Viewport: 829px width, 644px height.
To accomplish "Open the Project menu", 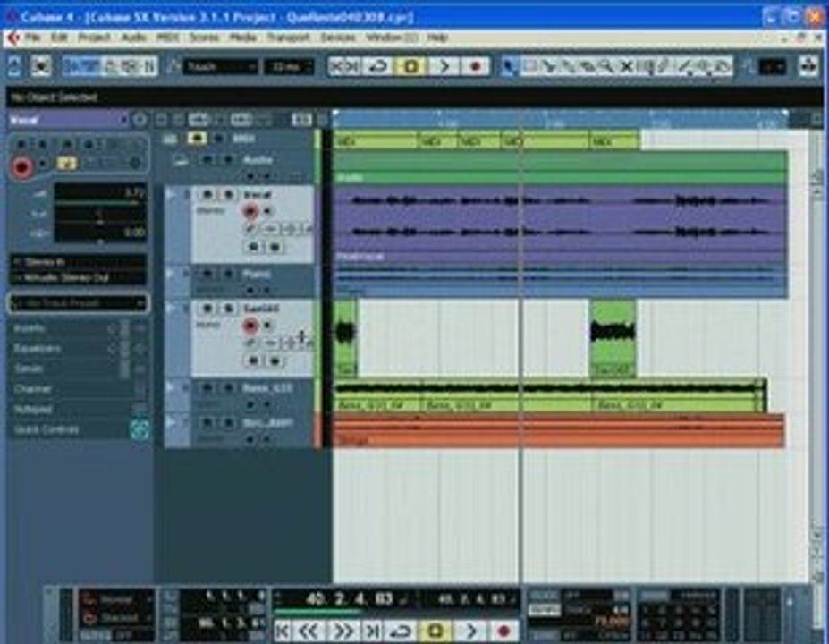I will tap(94, 38).
